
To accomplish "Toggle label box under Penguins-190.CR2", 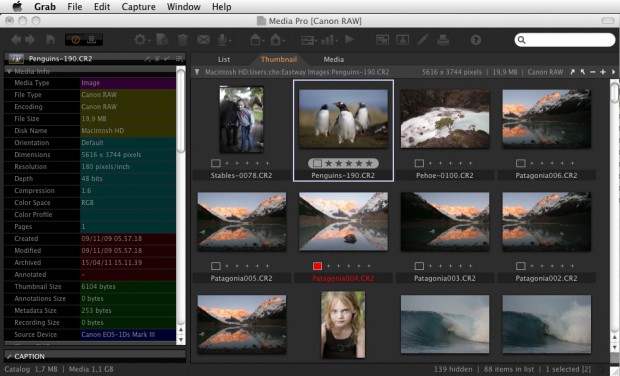I will (x=317, y=163).
